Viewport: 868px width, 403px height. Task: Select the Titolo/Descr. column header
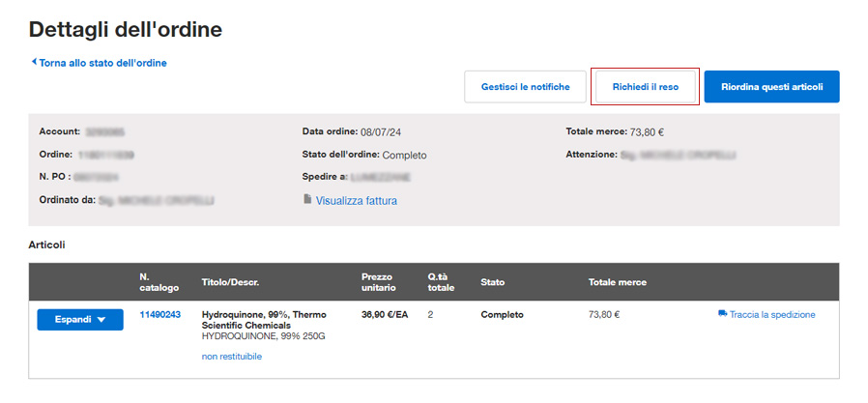[x=231, y=282]
